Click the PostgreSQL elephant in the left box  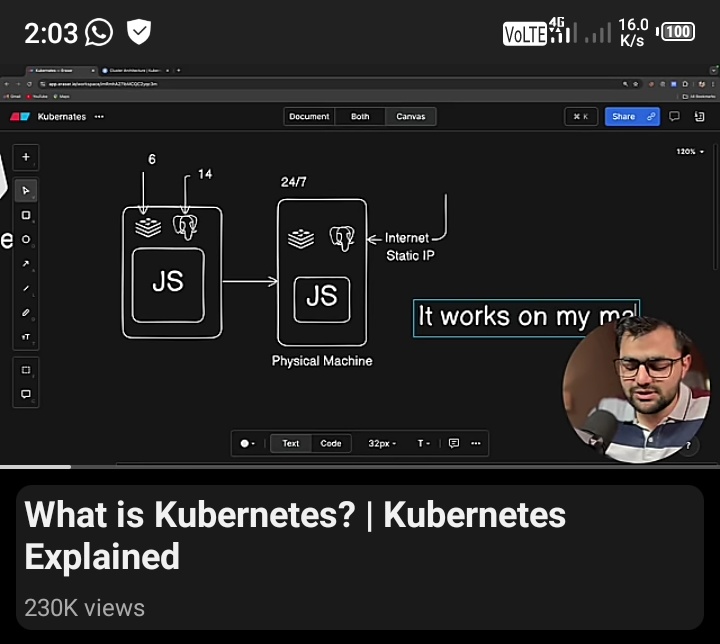[x=185, y=227]
